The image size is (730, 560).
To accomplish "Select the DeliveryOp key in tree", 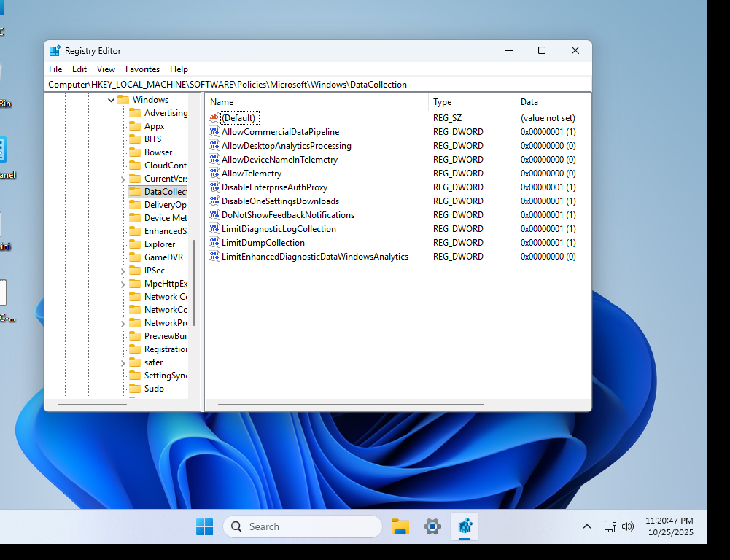I will (x=166, y=205).
